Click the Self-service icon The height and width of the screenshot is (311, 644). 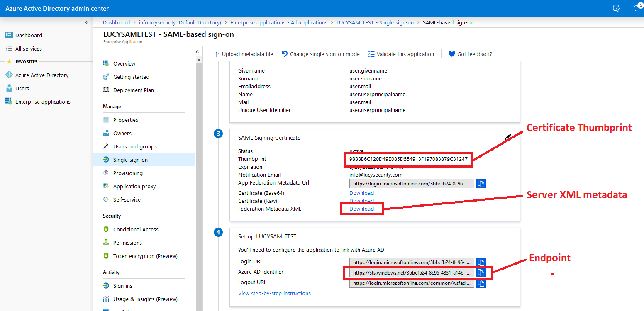106,199
